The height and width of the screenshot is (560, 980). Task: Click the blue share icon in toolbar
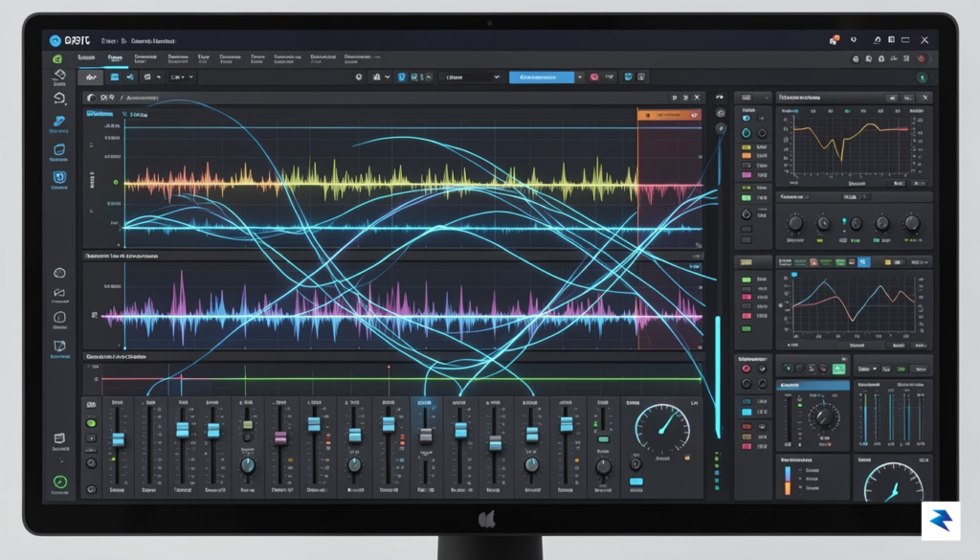130,77
